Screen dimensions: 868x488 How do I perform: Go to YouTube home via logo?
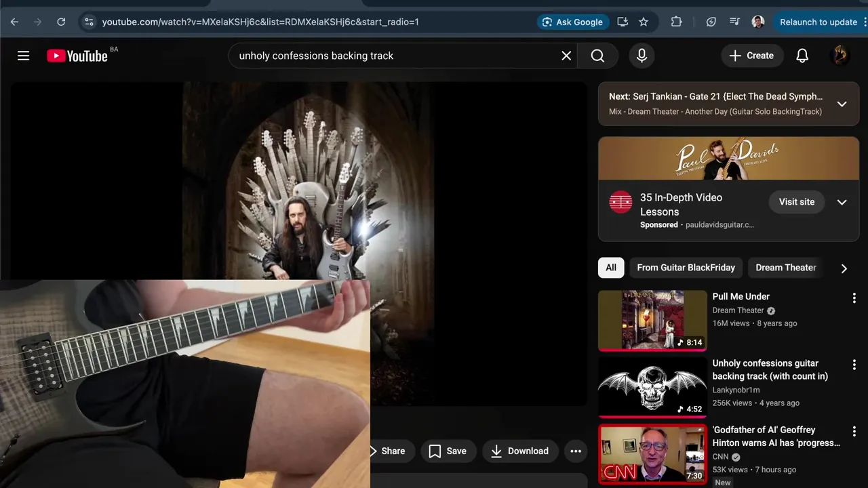77,56
